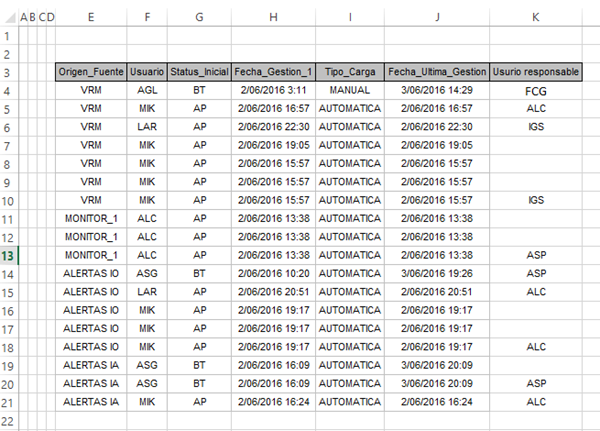Select the 2/06/2016 16:24 cell in column H
Viewport: 600px width, 431px height.
[x=273, y=402]
